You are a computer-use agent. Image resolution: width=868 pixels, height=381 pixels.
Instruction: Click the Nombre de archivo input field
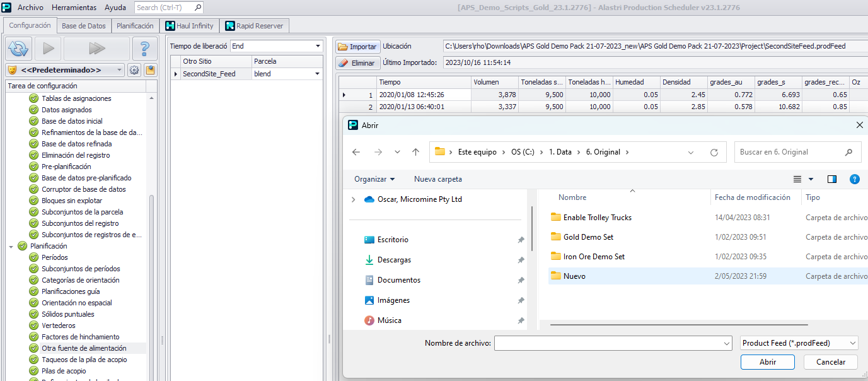click(608, 343)
